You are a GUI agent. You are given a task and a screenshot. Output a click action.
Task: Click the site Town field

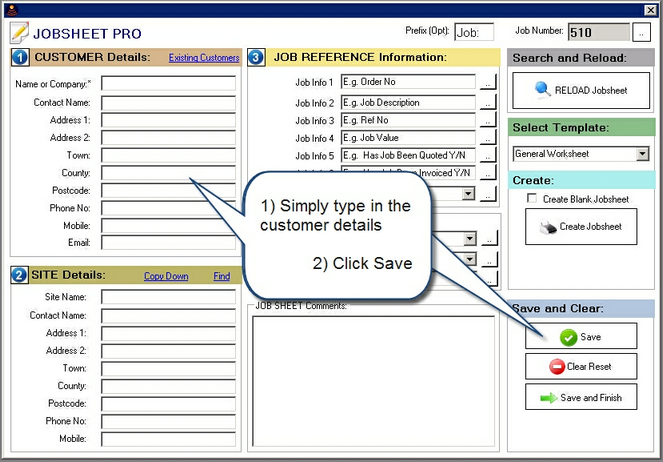pyautogui.click(x=168, y=369)
